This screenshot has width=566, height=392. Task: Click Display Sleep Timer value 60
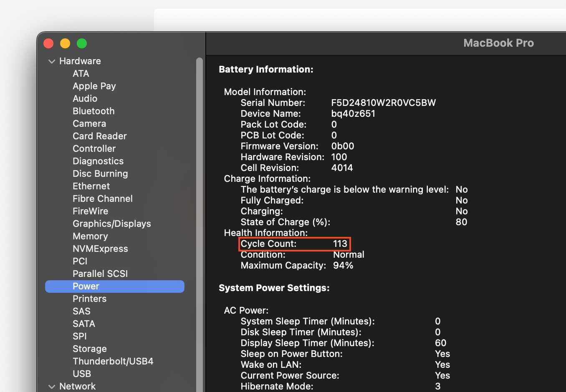(x=441, y=343)
